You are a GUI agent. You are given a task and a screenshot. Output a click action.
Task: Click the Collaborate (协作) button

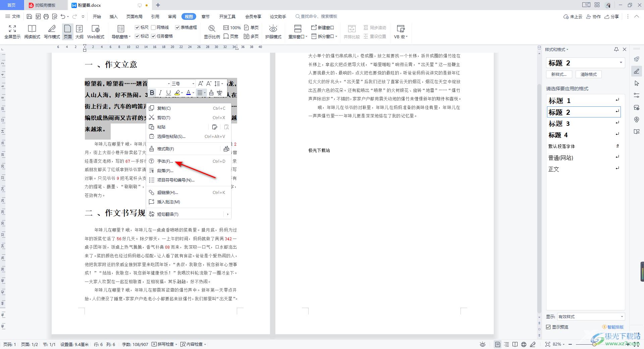pos(593,16)
